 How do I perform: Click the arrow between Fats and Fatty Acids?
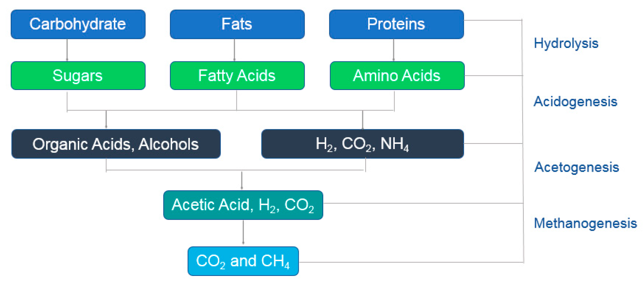235,50
